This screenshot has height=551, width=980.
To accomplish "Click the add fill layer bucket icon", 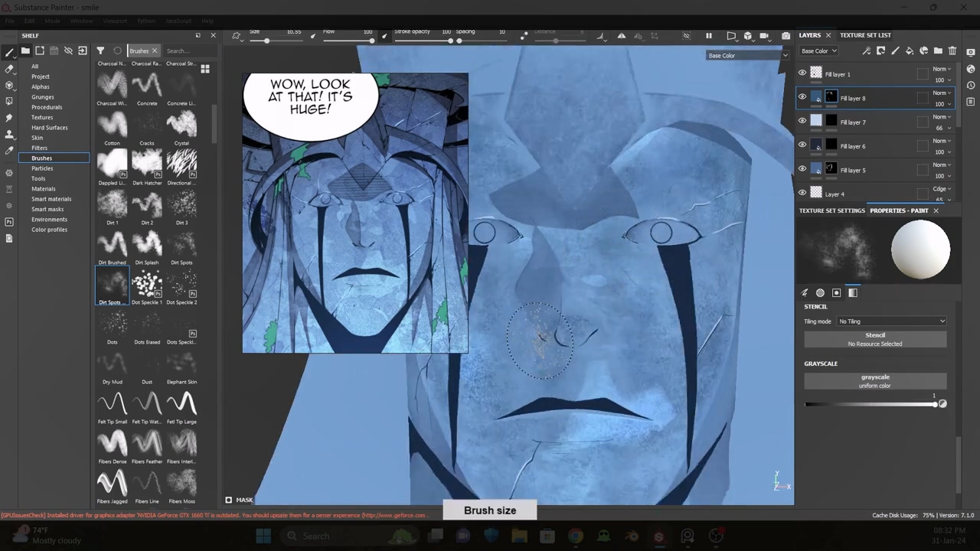I will (910, 51).
